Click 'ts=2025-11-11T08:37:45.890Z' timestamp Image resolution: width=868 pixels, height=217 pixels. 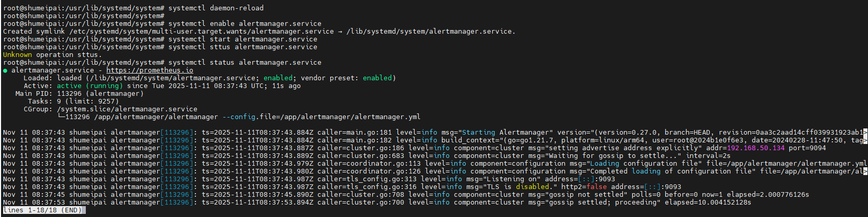pos(257,195)
